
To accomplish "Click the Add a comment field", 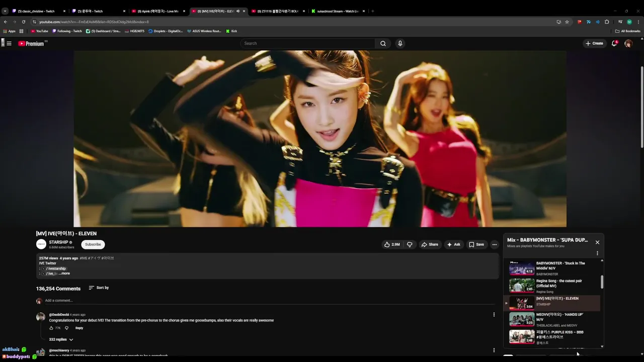I will (x=270, y=301).
